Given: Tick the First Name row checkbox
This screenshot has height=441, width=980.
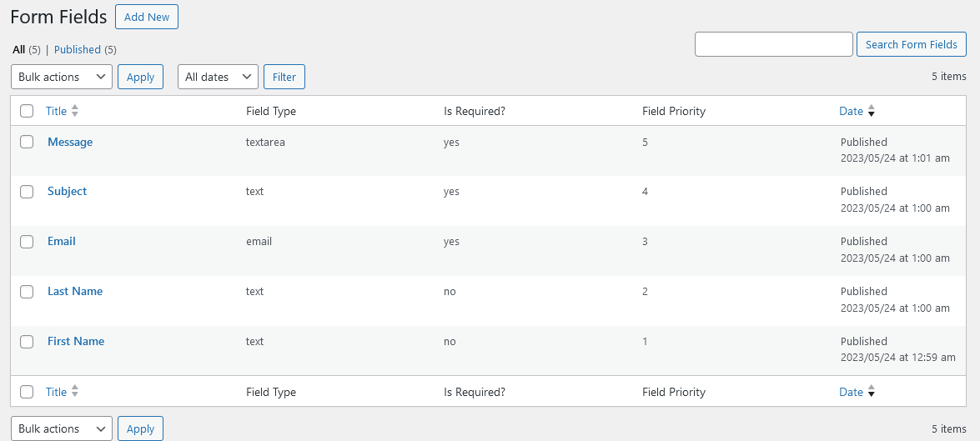Looking at the screenshot, I should pos(27,341).
